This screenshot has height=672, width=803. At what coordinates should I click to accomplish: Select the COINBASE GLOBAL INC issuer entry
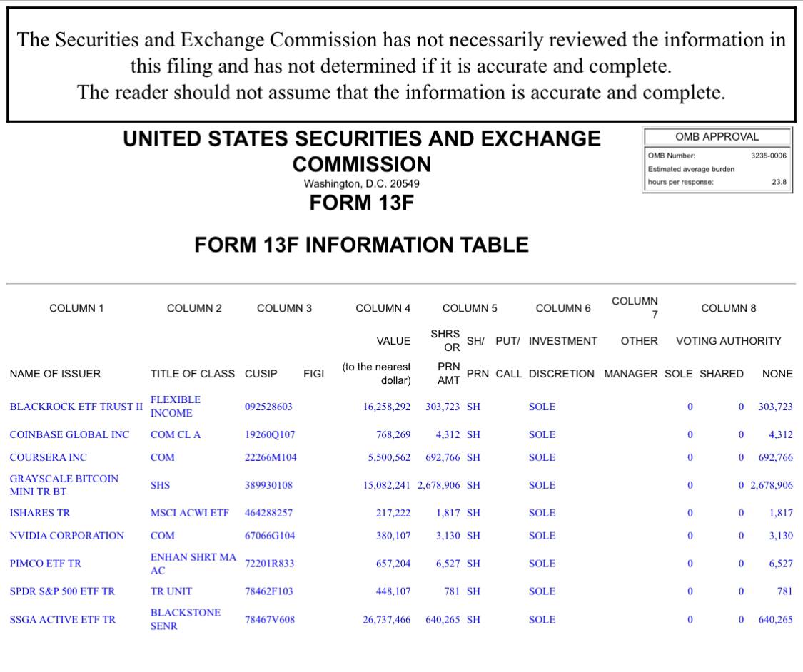pyautogui.click(x=69, y=434)
